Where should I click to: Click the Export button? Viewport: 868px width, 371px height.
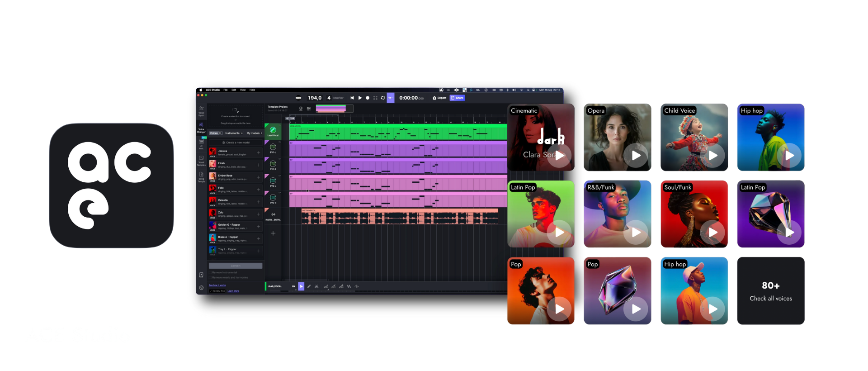pyautogui.click(x=439, y=98)
